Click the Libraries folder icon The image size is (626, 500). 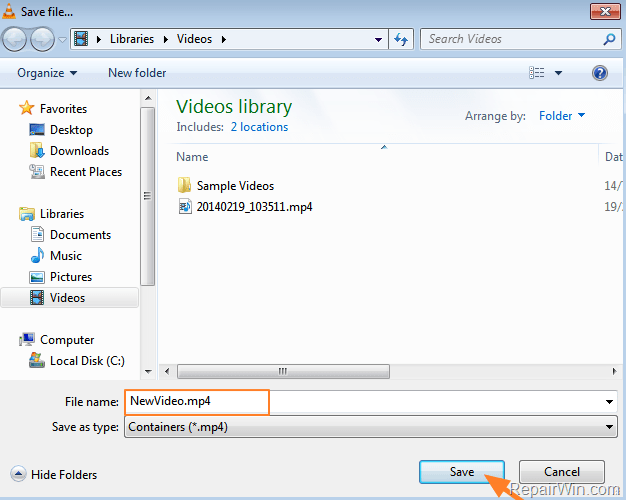(27, 214)
